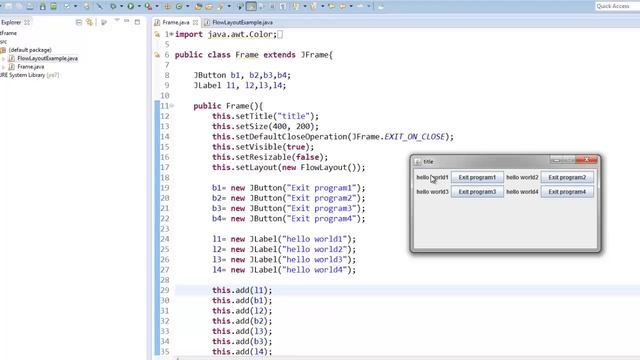Select the Explorer view tab
640x360 pixels.
coord(11,22)
